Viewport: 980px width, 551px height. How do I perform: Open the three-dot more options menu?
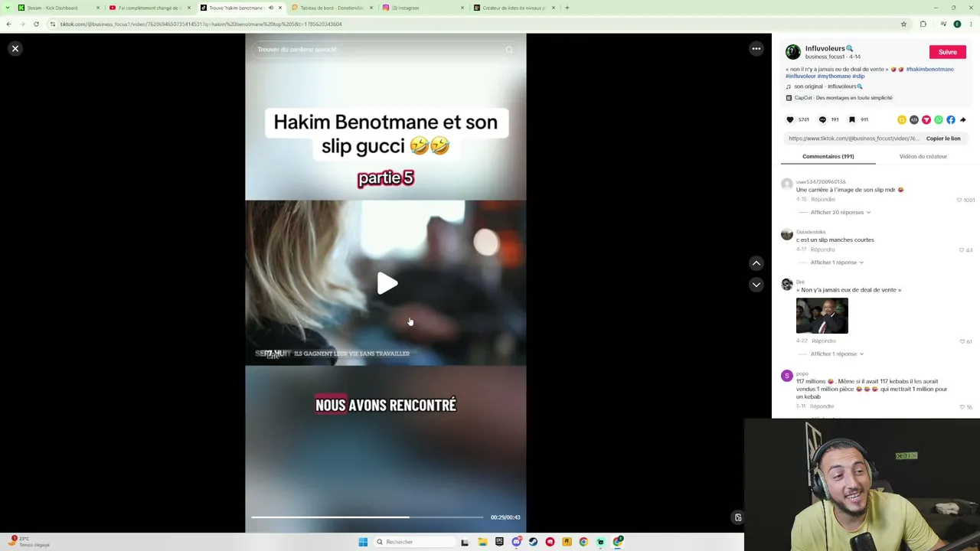(756, 49)
